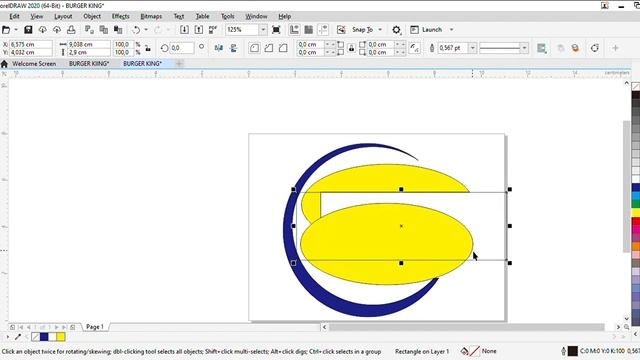Pick the yellow document palette swatch
The width and height of the screenshot is (640, 360).
[x=61, y=337]
